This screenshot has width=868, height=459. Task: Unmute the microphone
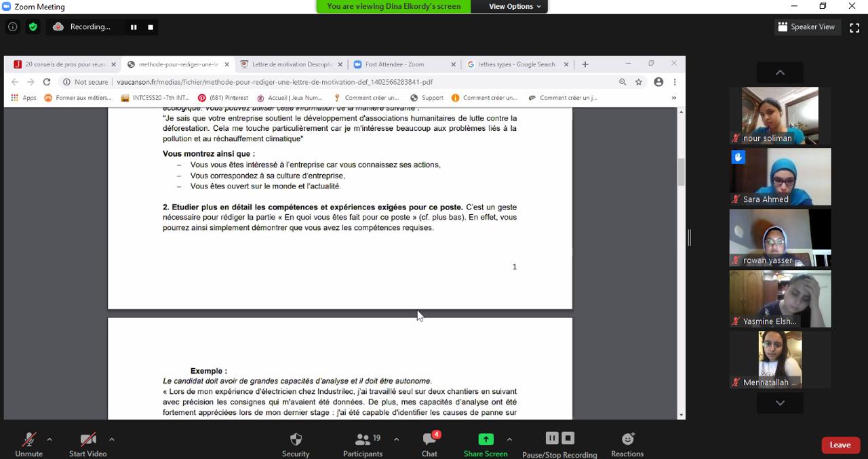(28, 439)
